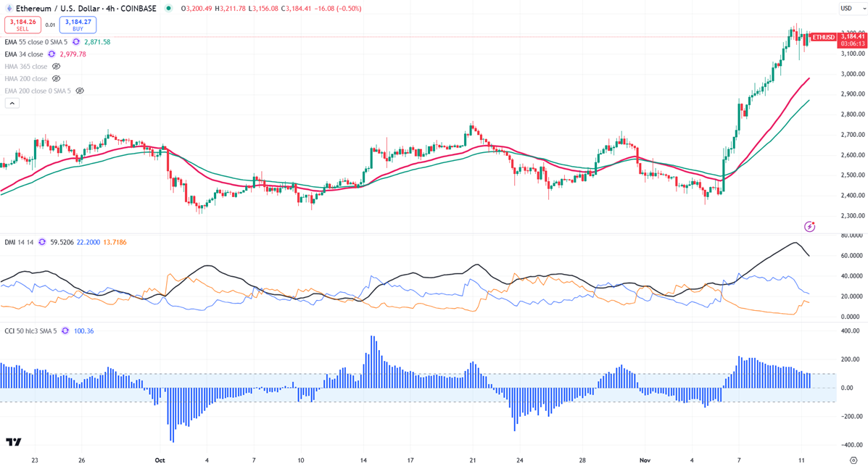Show the hidden HMA 365 close indicator
868x466 pixels.
click(56, 67)
